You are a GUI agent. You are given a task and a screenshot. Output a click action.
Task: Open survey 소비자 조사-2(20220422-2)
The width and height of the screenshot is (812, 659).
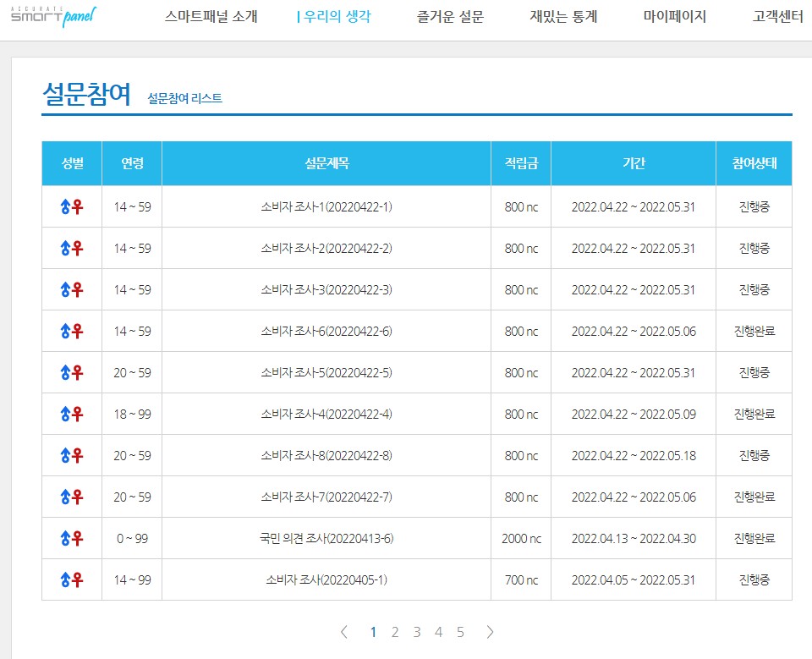326,249
